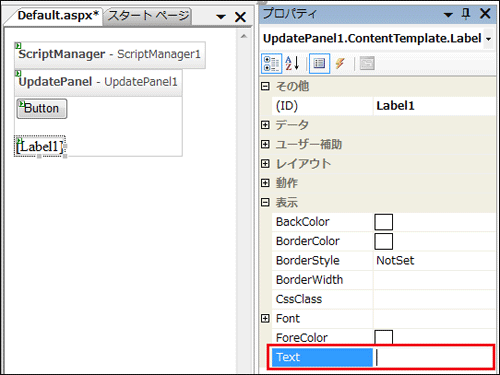
Task: Show Properties list icon in toolbar
Action: [319, 63]
